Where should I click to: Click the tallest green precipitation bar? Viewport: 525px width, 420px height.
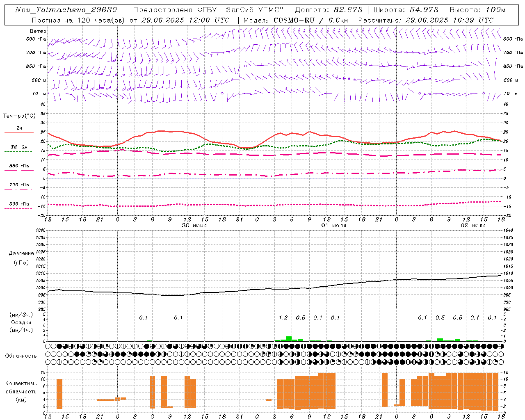click(289, 339)
